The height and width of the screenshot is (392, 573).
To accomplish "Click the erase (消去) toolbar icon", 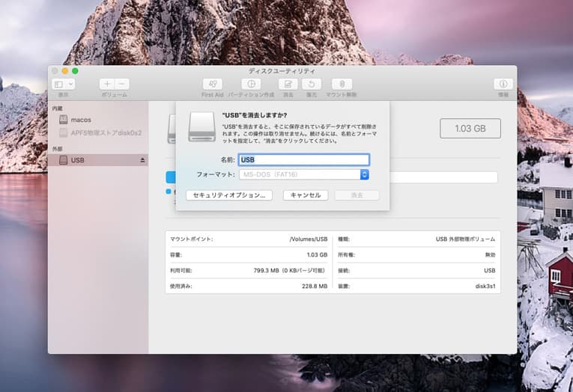I will coord(288,85).
